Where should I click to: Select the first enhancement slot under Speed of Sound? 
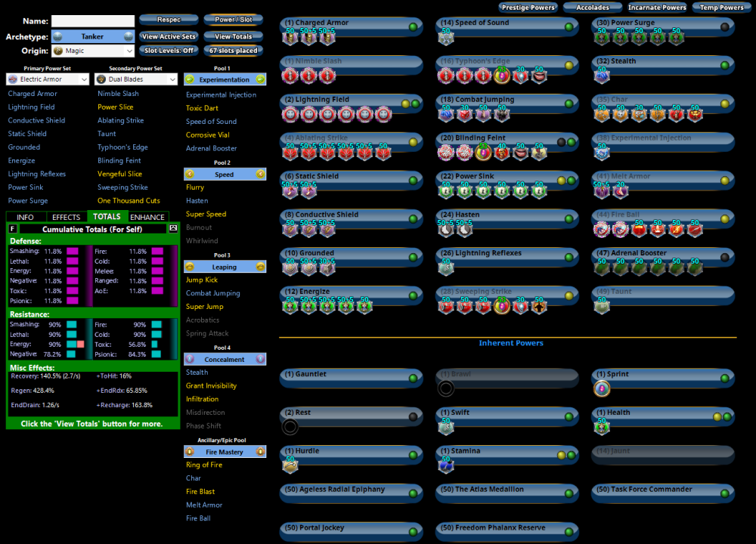[x=446, y=38]
